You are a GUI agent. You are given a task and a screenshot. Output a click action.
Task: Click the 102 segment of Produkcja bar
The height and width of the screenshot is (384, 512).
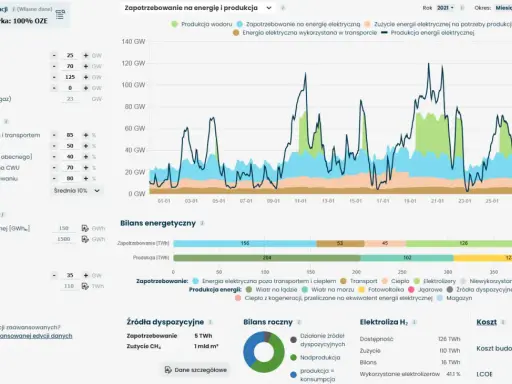[407, 258]
